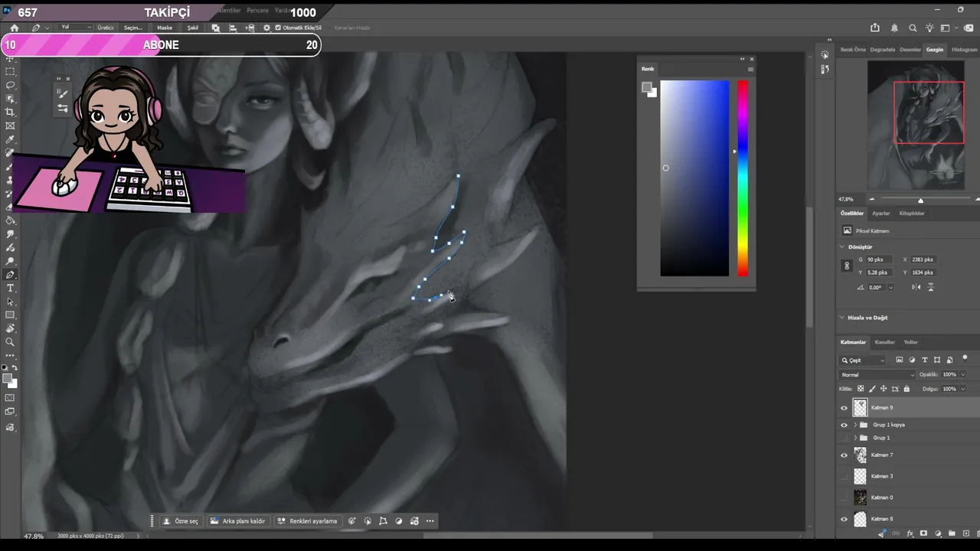Open the Çeşit layer filter dropdown
Viewport: 980px width, 551px height.
(x=863, y=360)
